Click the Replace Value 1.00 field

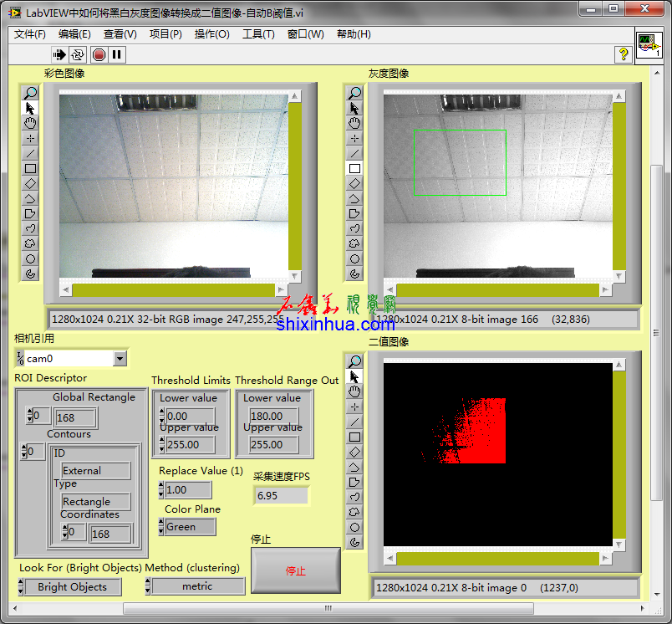(x=186, y=490)
